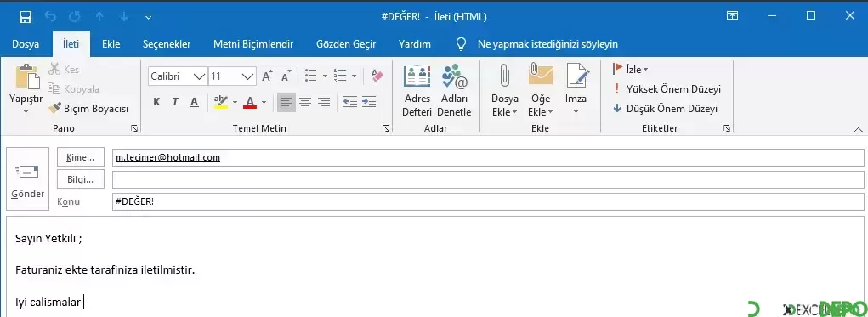This screenshot has width=868, height=317.
Task: Switch to the Ekle ribbon tab
Action: 111,44
